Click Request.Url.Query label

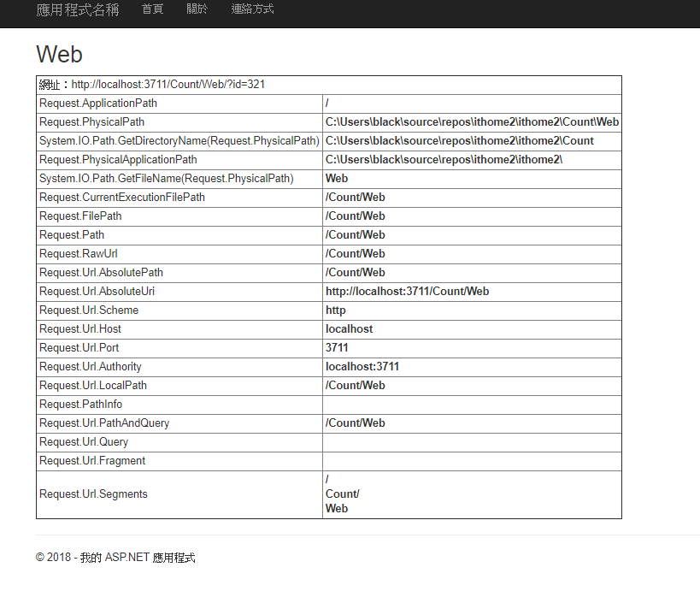click(84, 440)
